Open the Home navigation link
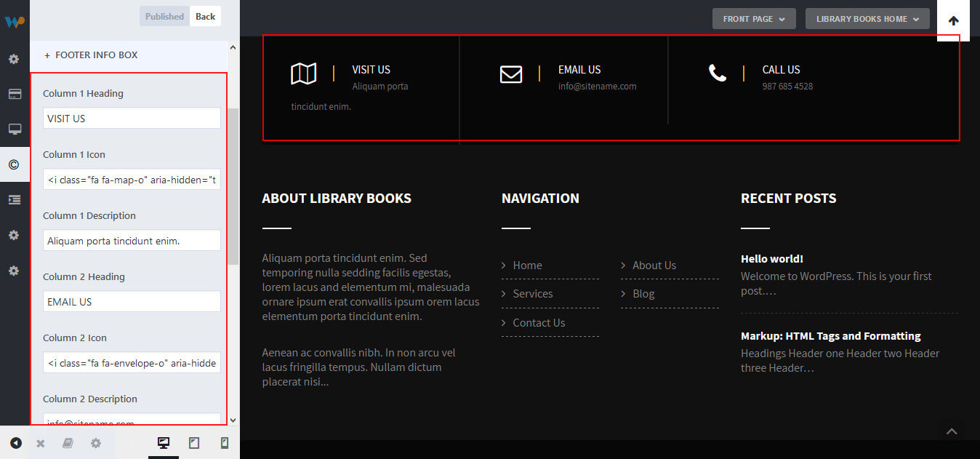 (x=527, y=266)
